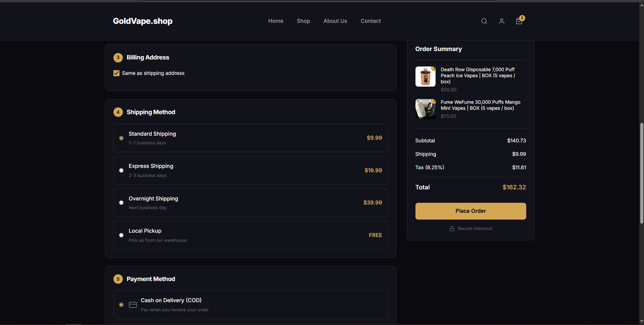Choose Express Shipping option

[121, 170]
